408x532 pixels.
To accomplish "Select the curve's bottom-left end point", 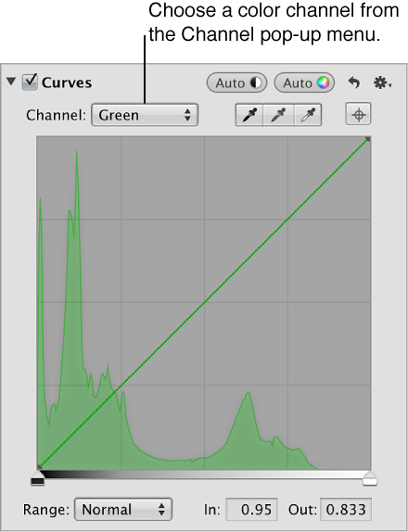I will pos(39,467).
